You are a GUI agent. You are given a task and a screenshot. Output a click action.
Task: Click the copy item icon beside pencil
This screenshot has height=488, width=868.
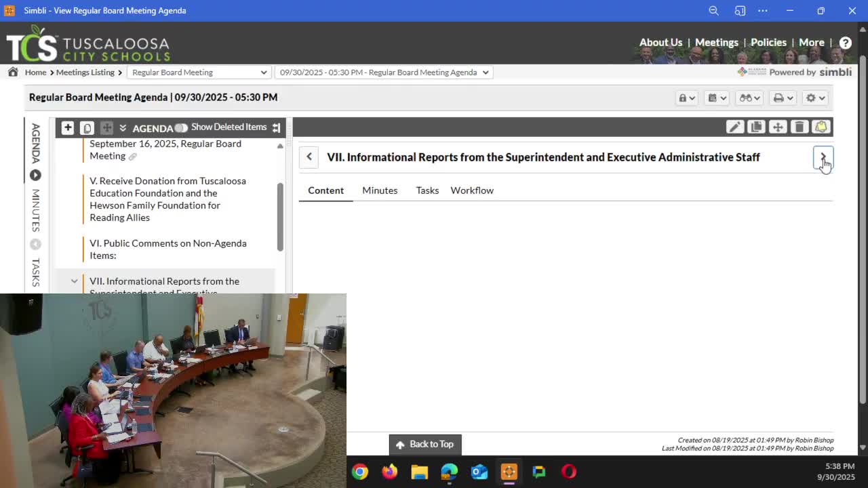(756, 127)
